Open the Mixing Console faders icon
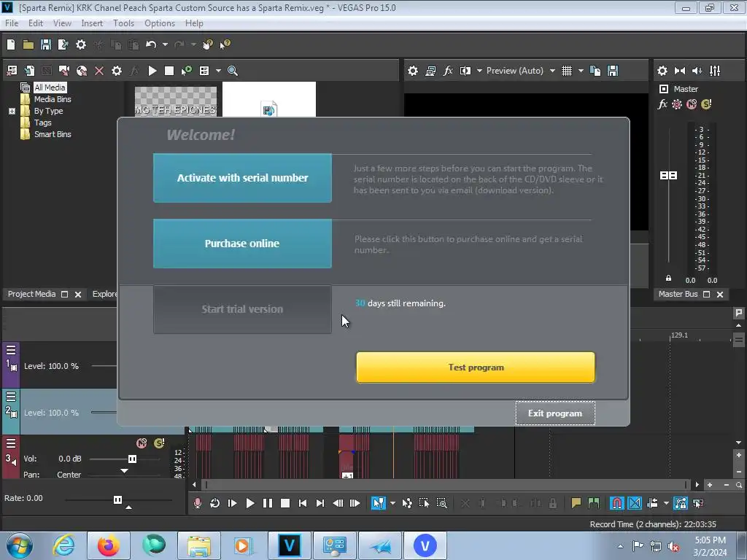This screenshot has height=560, width=747. point(715,71)
